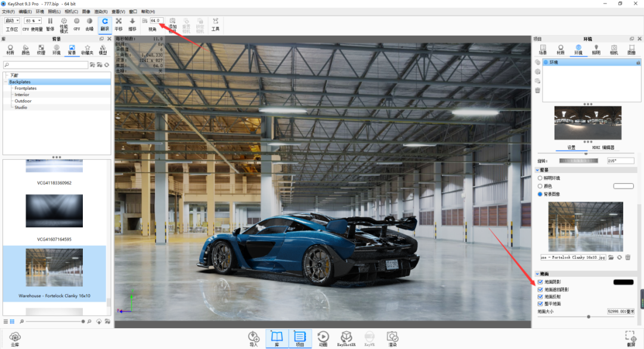
Task: Collapse the 背景 section
Action: [x=537, y=170]
